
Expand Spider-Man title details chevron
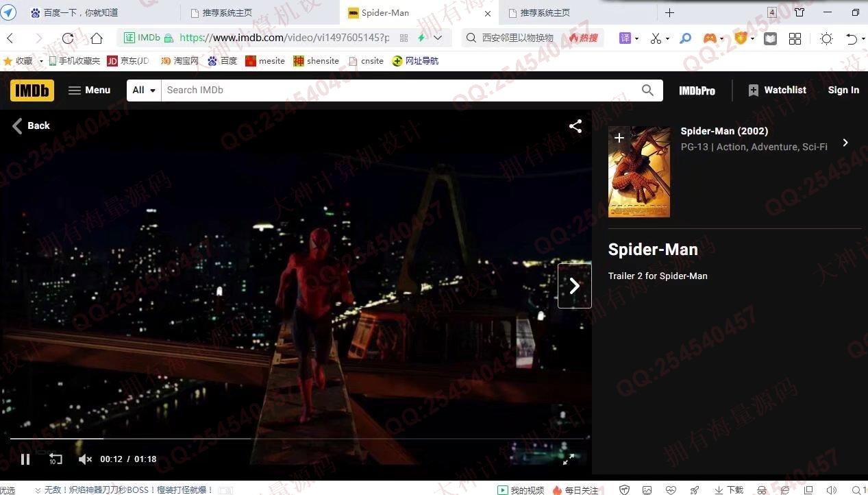click(845, 143)
